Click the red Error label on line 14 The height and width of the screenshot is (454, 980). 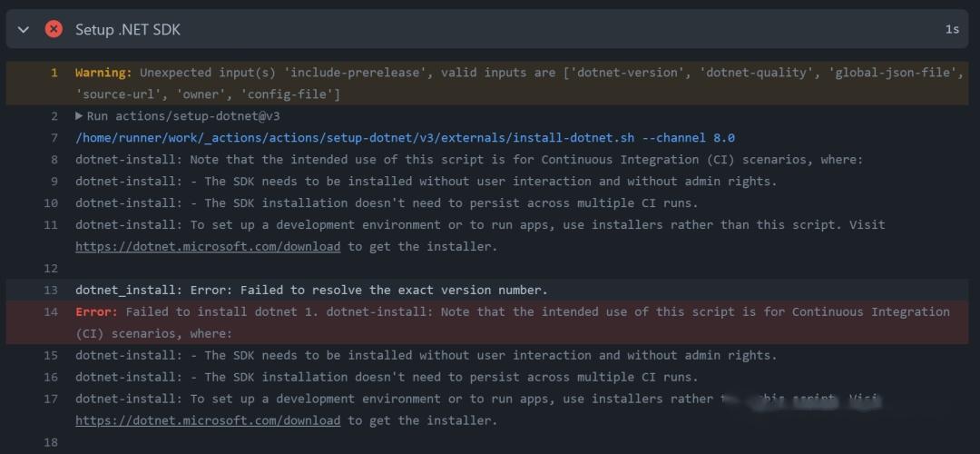tap(96, 312)
